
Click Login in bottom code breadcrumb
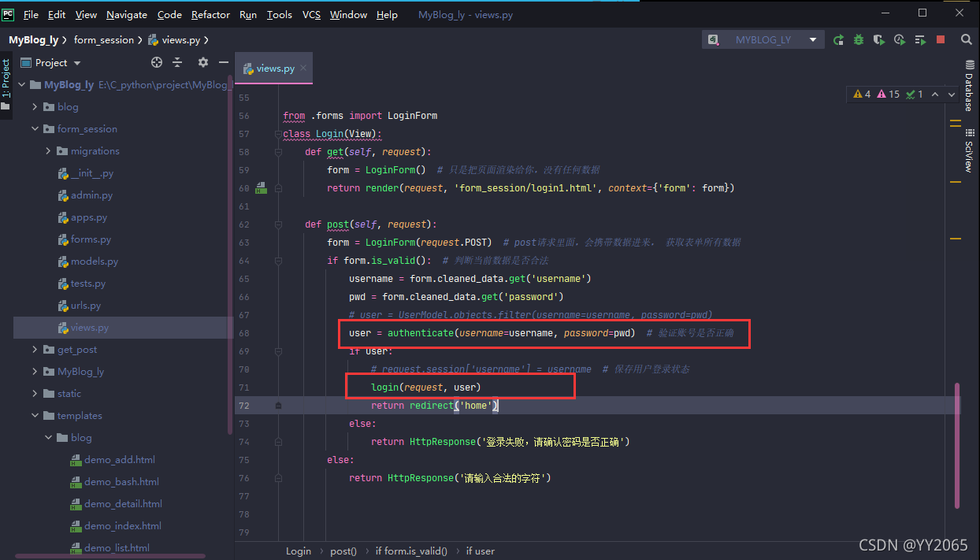pos(299,551)
